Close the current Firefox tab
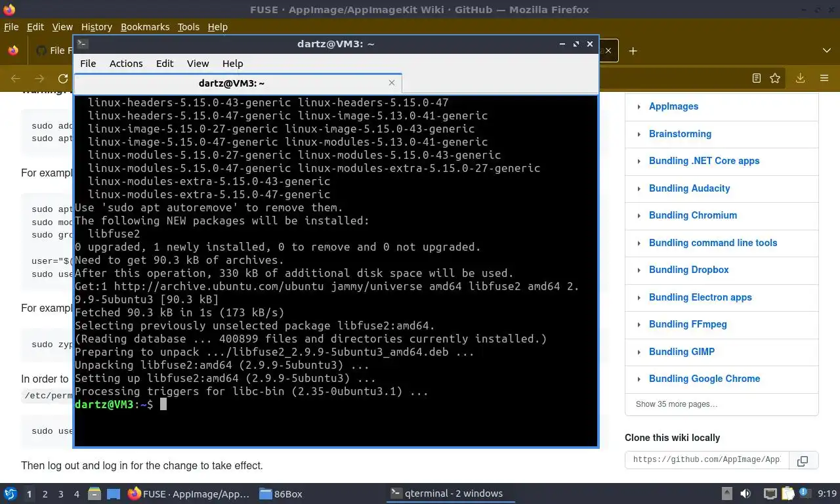 [x=608, y=51]
